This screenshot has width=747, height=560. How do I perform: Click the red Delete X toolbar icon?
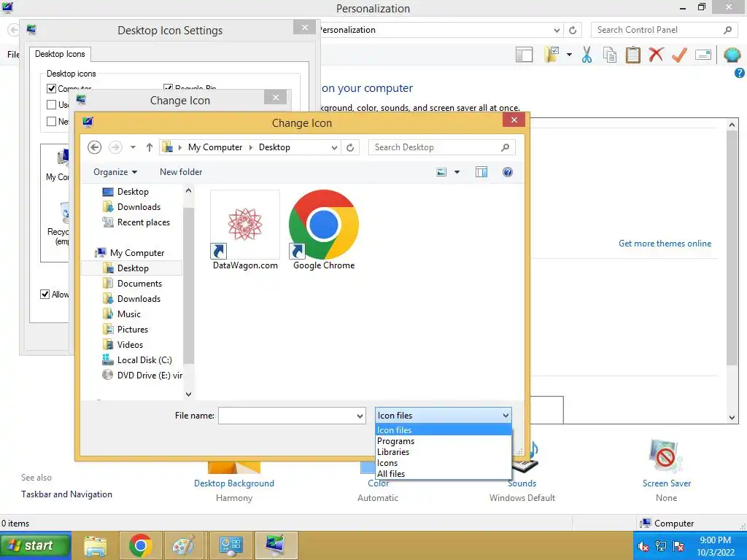(656, 55)
